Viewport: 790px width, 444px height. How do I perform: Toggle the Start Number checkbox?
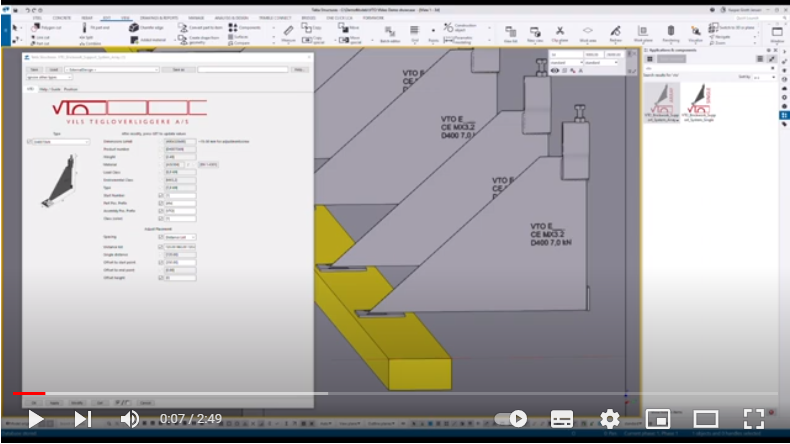[161, 195]
